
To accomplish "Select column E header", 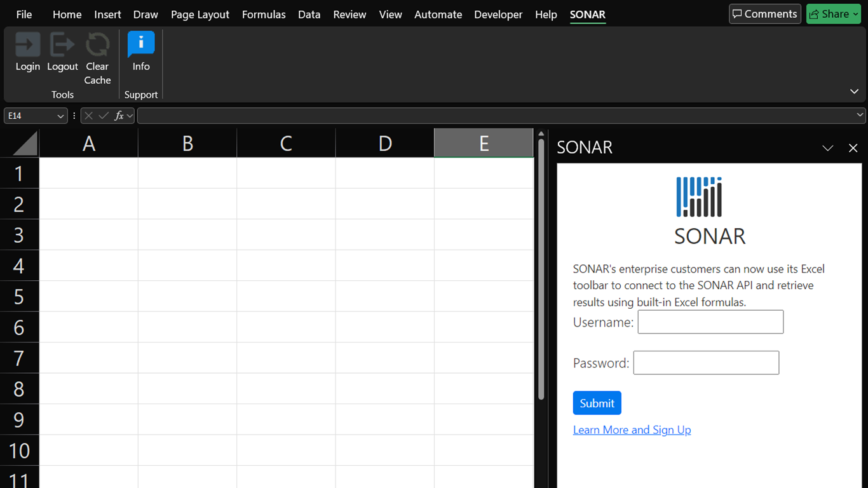I will tap(484, 144).
